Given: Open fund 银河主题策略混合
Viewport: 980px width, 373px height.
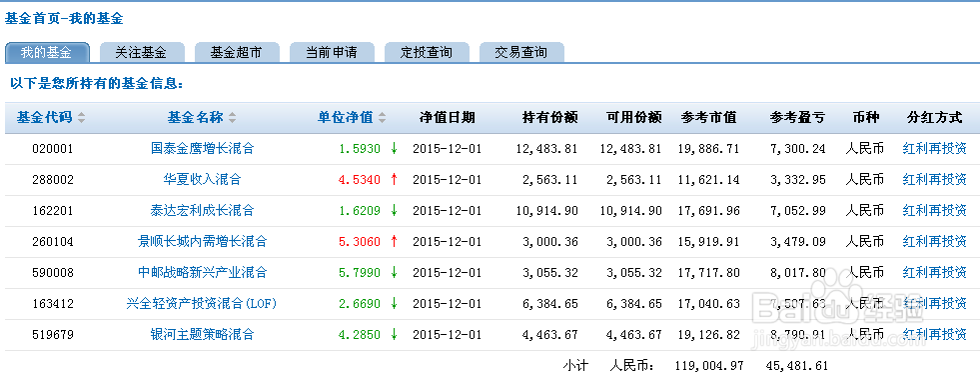Looking at the screenshot, I should [203, 335].
